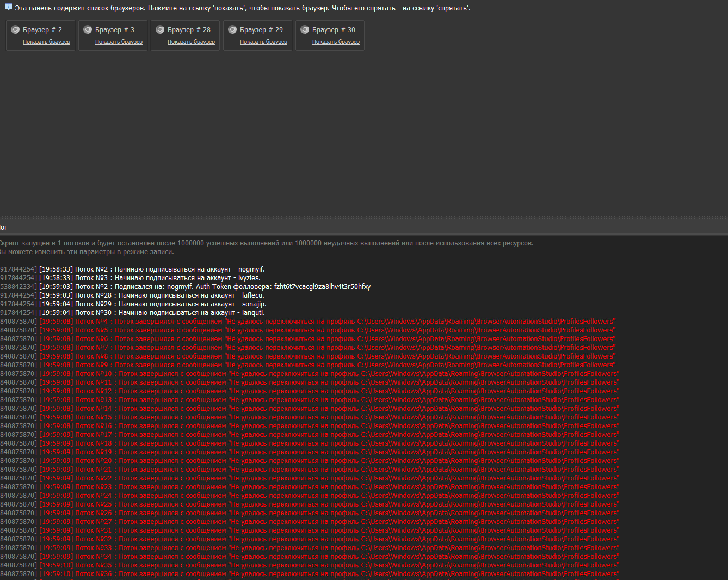The width and height of the screenshot is (728, 580).
Task: Click the Chrome icon of Браузер # 3
Action: pyautogui.click(x=88, y=30)
